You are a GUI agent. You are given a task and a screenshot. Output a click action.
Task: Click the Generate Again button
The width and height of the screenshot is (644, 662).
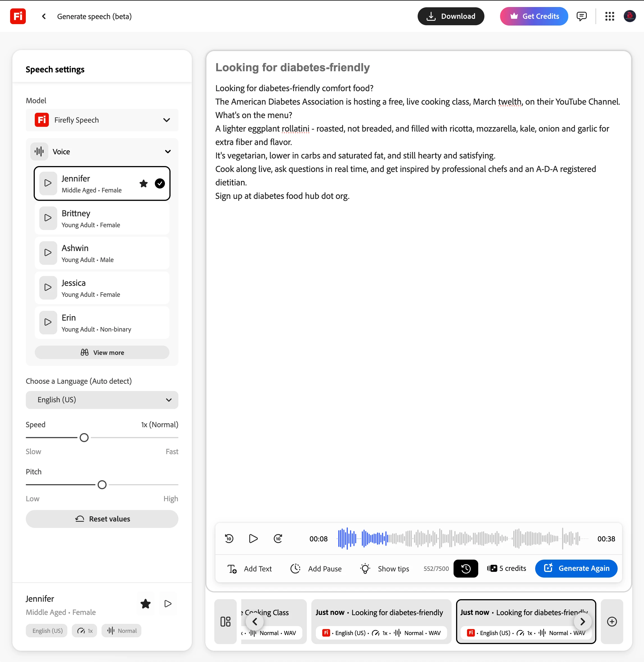click(576, 568)
